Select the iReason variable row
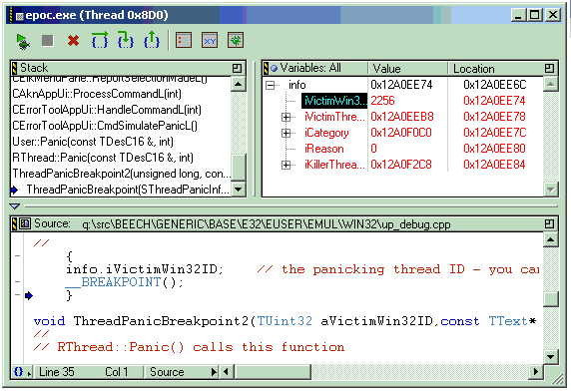Viewport: 571px width, 392px height. point(324,149)
